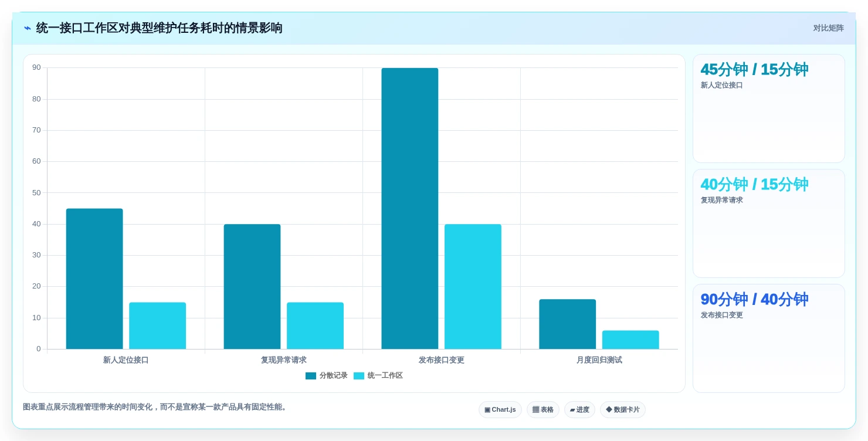Select the 数据卡片 tag chip
Viewport: 868px width, 441px height.
point(623,409)
